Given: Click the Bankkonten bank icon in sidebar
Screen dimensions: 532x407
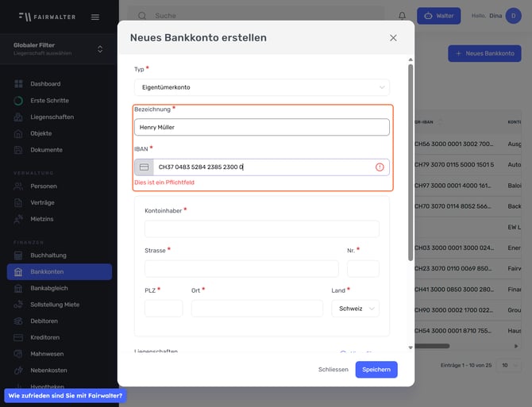Looking at the screenshot, I should (18, 272).
